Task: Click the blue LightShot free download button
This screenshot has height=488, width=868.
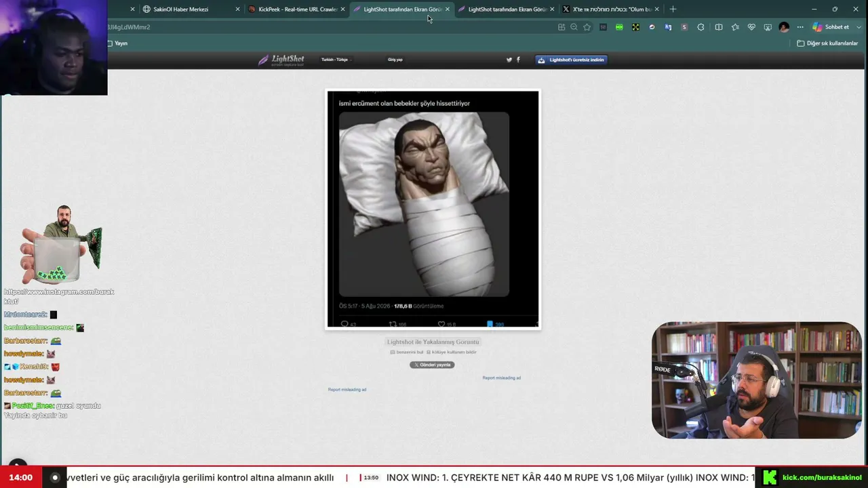Action: [571, 60]
